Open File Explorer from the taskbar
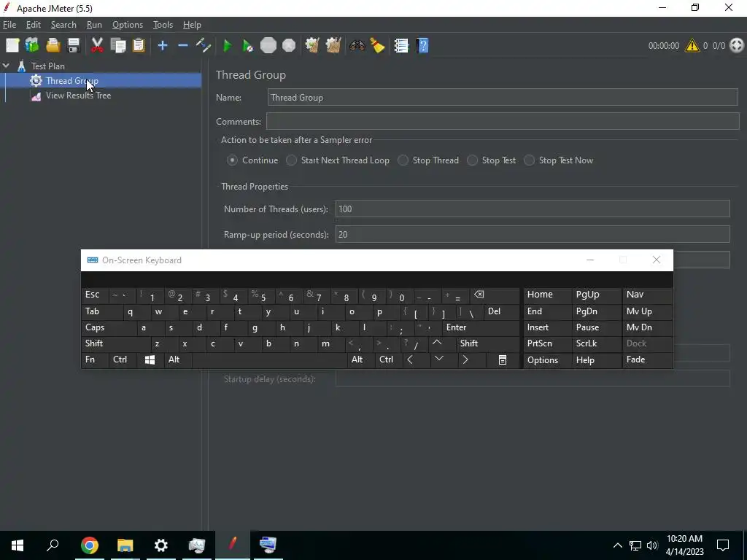This screenshot has height=560, width=747. tap(125, 545)
